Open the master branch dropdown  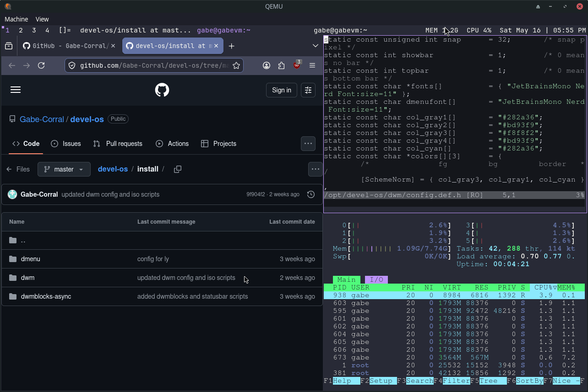coord(64,169)
